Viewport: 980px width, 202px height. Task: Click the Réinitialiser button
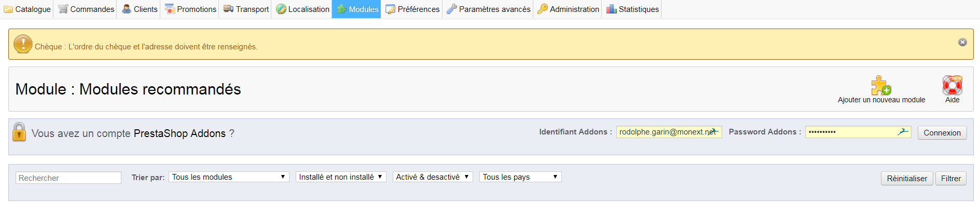coord(907,179)
